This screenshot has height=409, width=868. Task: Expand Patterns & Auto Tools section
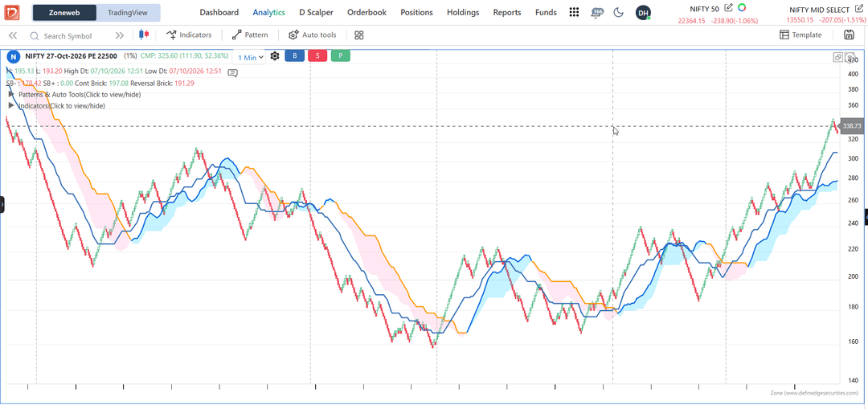coord(75,95)
